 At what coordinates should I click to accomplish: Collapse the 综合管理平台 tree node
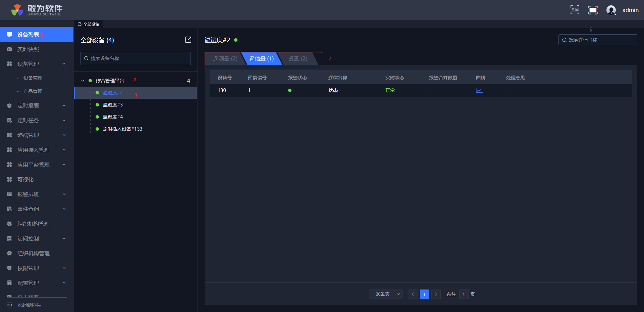tap(83, 81)
